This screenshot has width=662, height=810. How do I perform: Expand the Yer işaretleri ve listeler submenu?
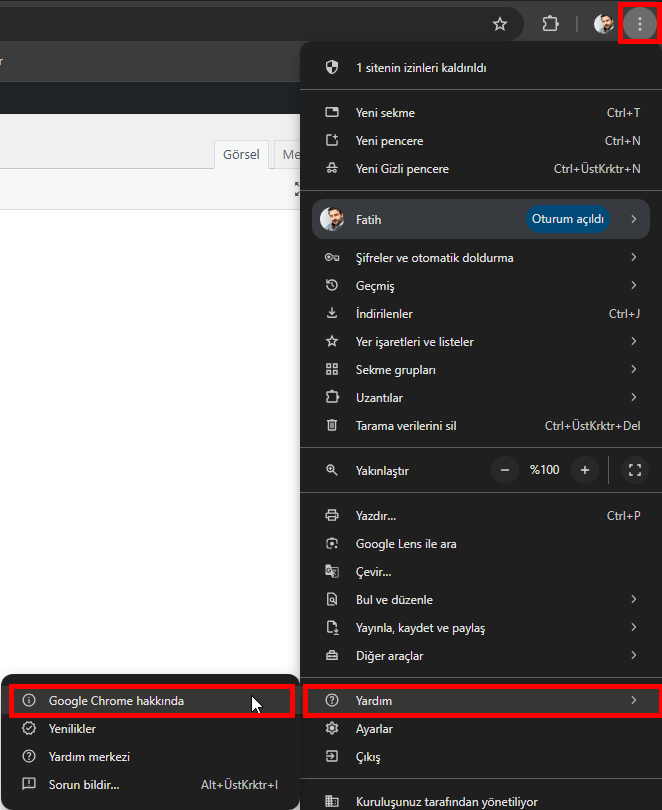coord(634,342)
